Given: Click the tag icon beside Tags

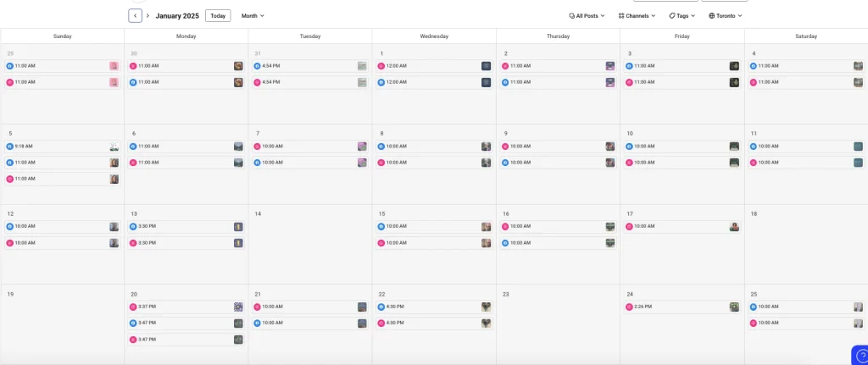Looking at the screenshot, I should (672, 15).
